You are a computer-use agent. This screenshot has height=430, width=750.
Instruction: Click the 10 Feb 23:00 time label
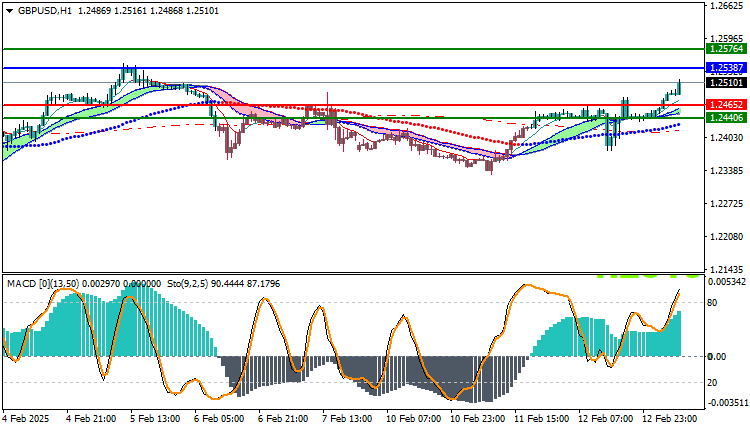pyautogui.click(x=478, y=419)
